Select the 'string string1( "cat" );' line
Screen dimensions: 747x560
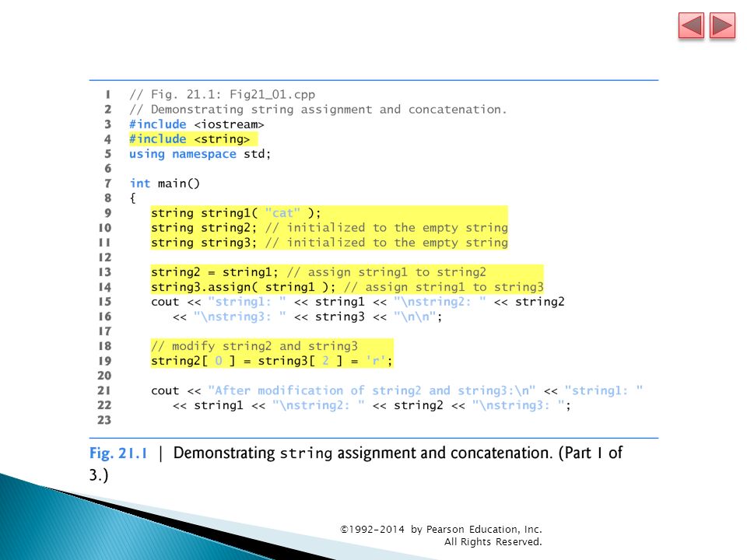click(x=236, y=213)
